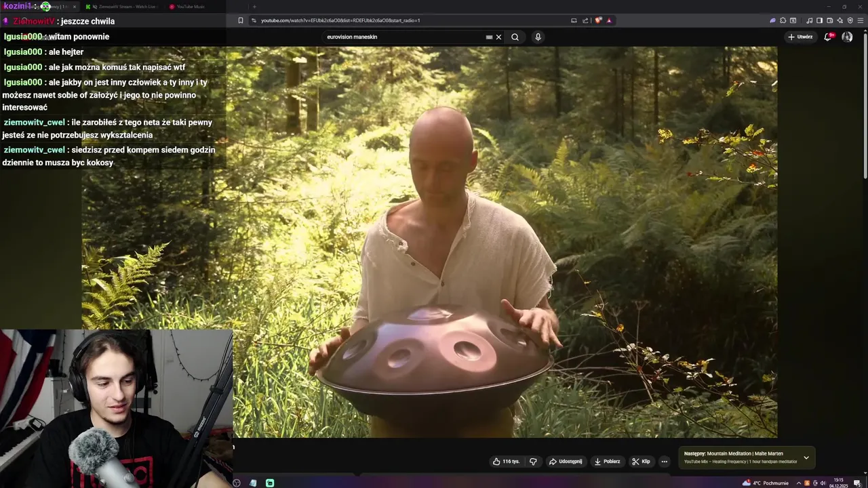868x488 pixels.
Task: Click chat username ziemowitv_cwel about kokosy
Action: coord(34,150)
